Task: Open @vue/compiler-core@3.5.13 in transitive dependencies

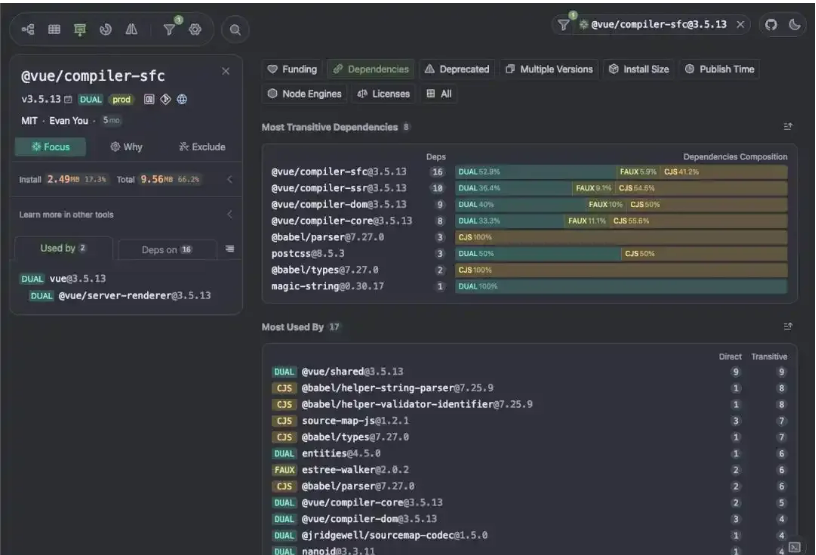Action: [341, 221]
